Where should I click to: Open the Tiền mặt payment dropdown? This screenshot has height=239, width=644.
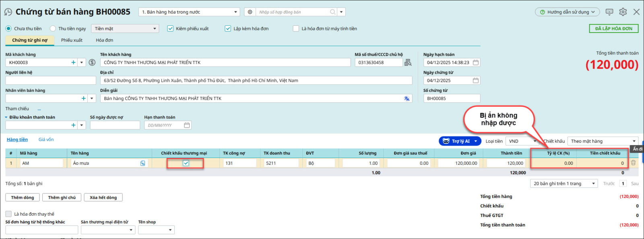[x=125, y=29]
